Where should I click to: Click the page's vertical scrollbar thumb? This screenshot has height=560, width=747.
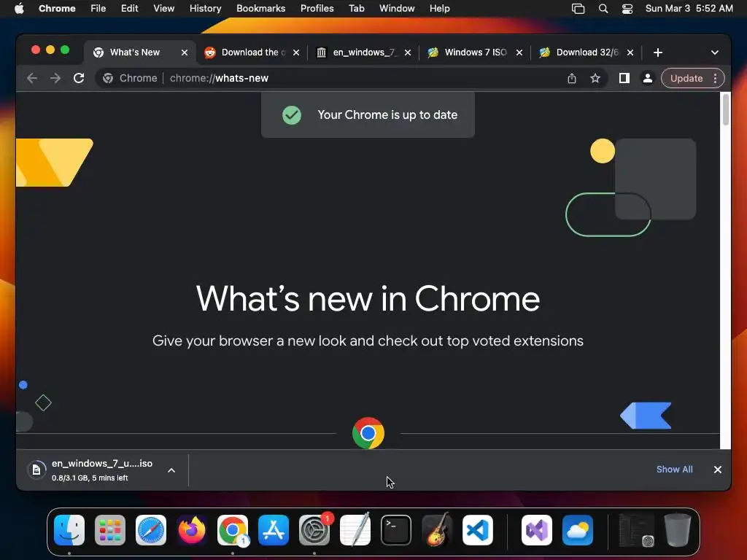coord(726,109)
